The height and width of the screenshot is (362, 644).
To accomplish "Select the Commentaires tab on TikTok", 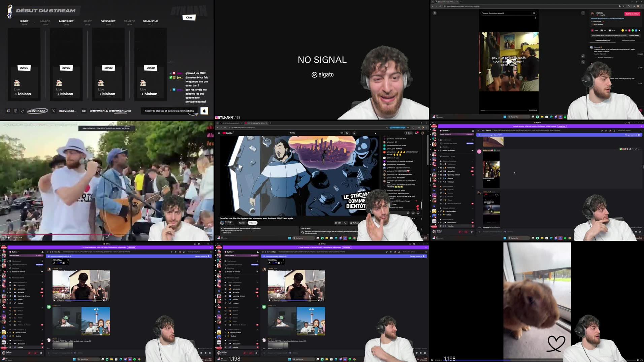I will pos(603,40).
